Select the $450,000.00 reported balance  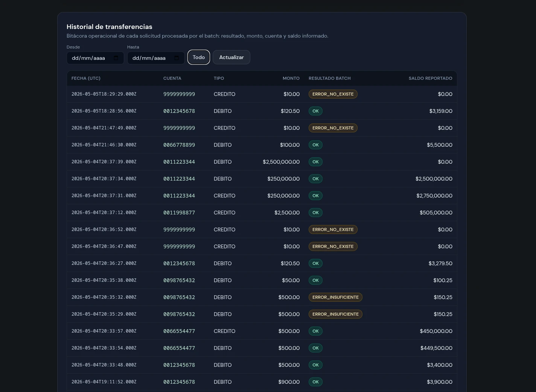pyautogui.click(x=436, y=331)
